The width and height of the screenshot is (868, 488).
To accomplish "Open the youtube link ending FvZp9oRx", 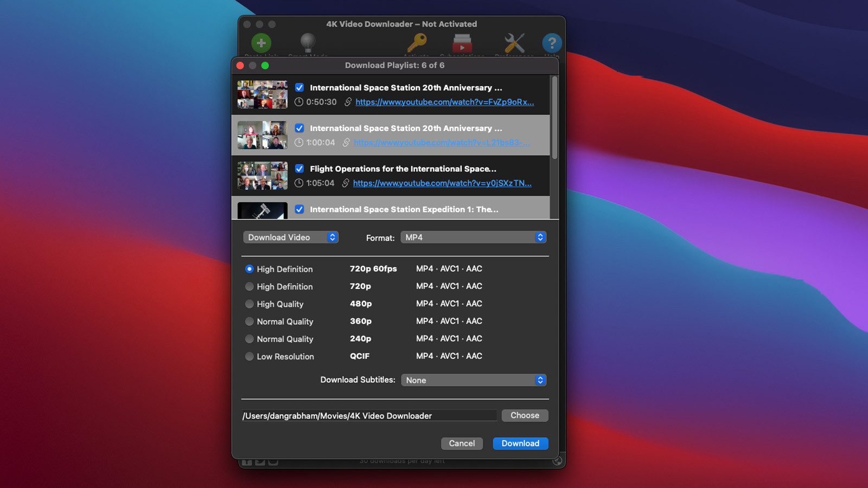I will click(x=445, y=102).
